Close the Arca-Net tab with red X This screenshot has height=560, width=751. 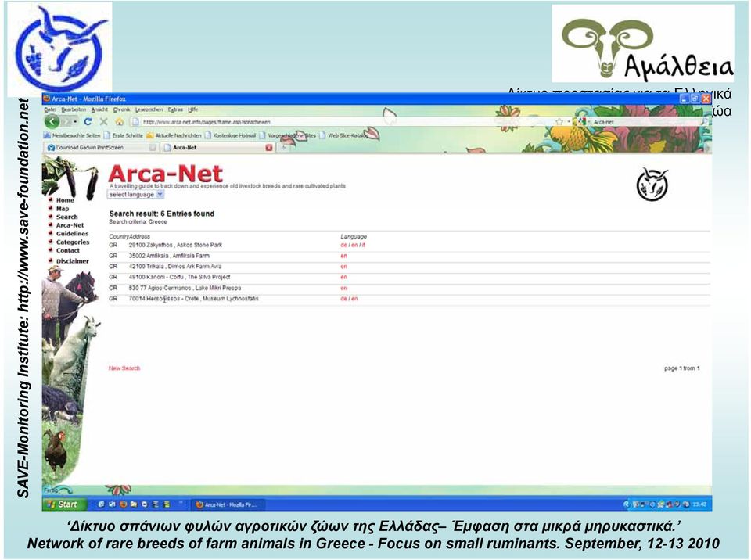tap(268, 148)
